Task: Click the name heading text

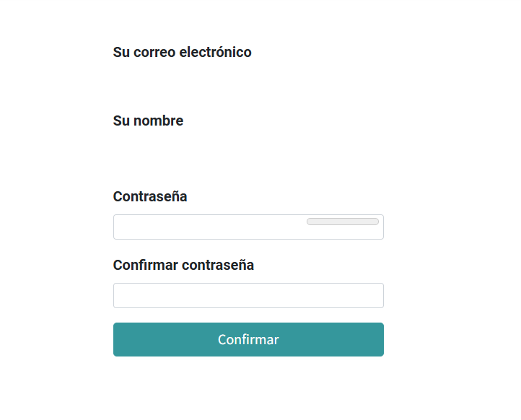Action: (148, 121)
